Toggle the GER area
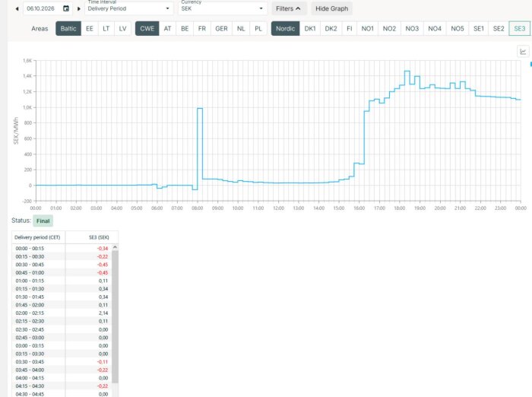 click(x=221, y=29)
